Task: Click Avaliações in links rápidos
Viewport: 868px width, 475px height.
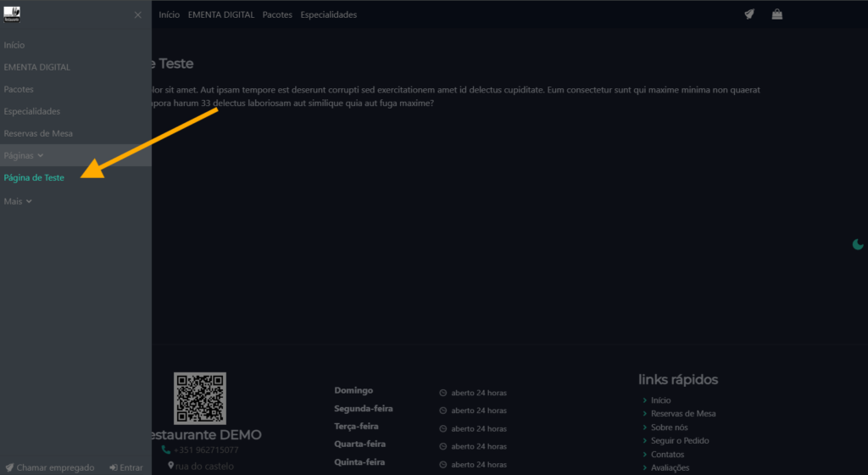Action: (670, 467)
